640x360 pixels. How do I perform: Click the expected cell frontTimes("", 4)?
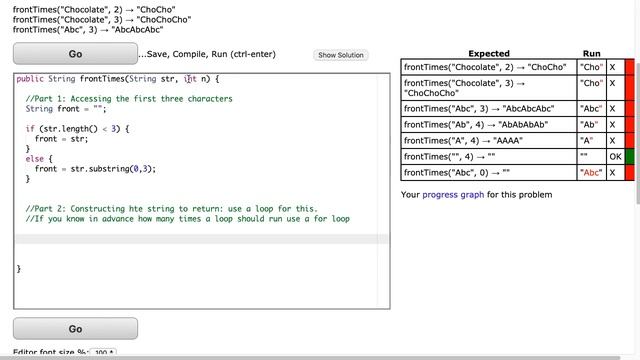tap(489, 156)
